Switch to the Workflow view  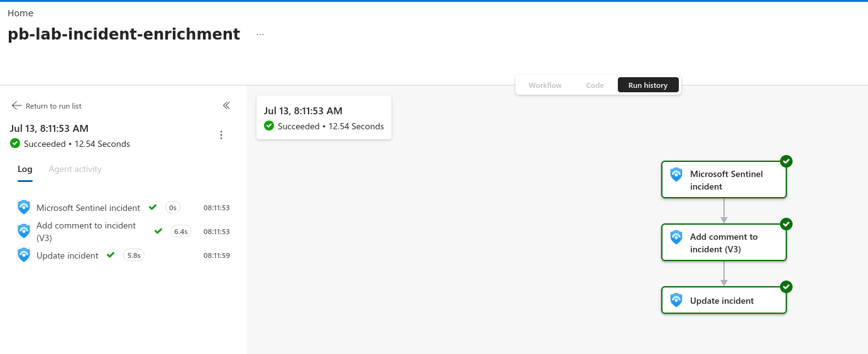coord(545,85)
